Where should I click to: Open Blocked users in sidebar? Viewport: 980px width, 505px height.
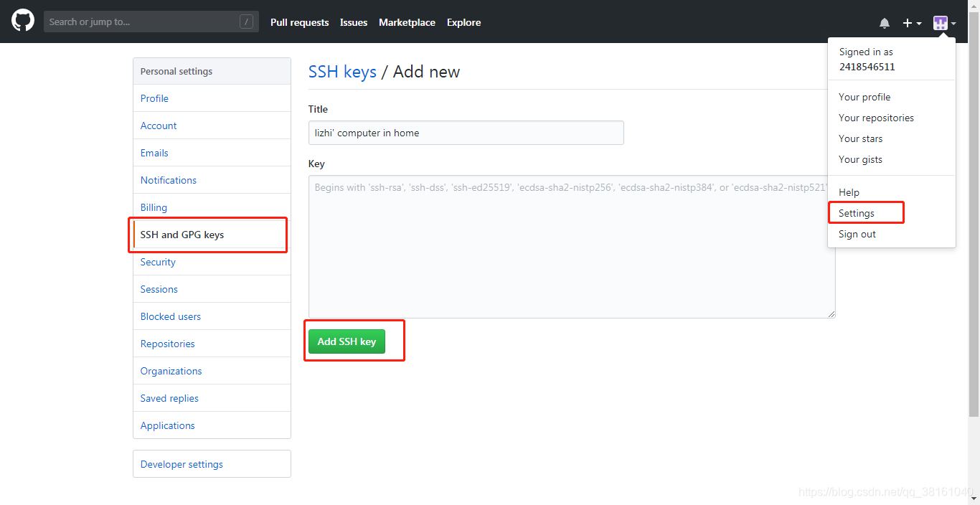click(212, 316)
